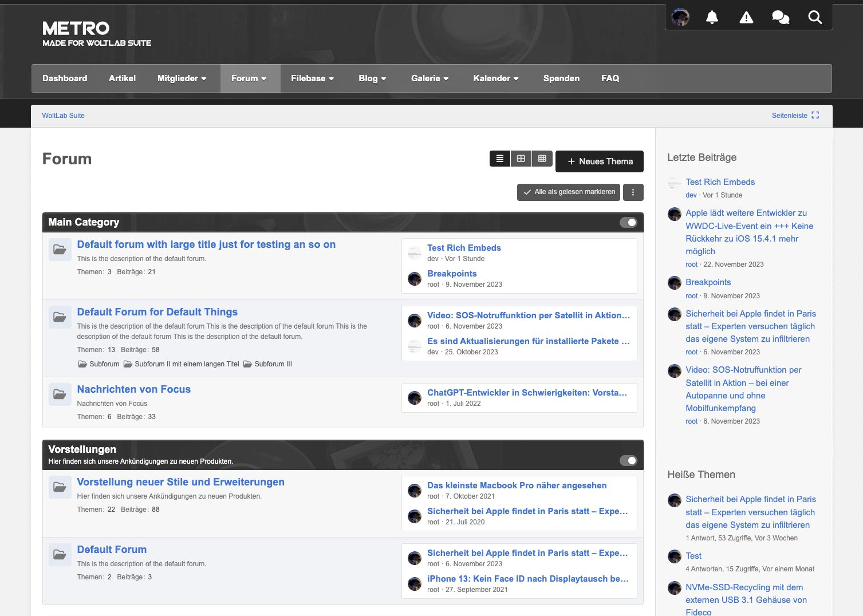Click the Neues Thema button
Viewport: 863px width, 616px height.
(x=599, y=161)
